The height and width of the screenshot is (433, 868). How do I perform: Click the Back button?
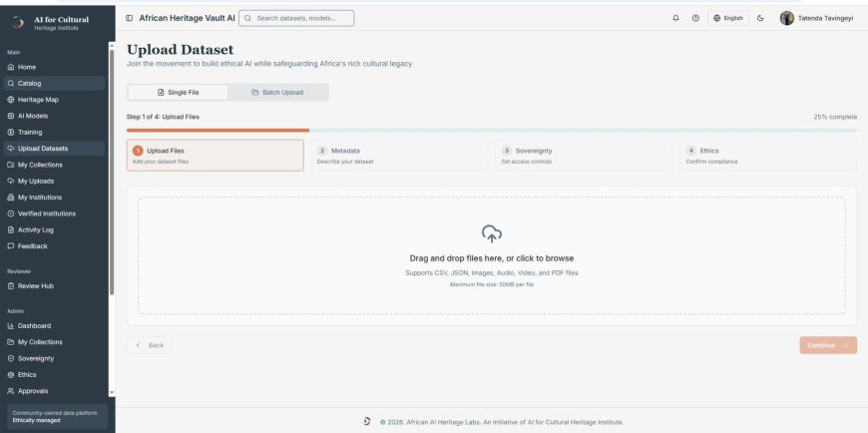pos(149,345)
